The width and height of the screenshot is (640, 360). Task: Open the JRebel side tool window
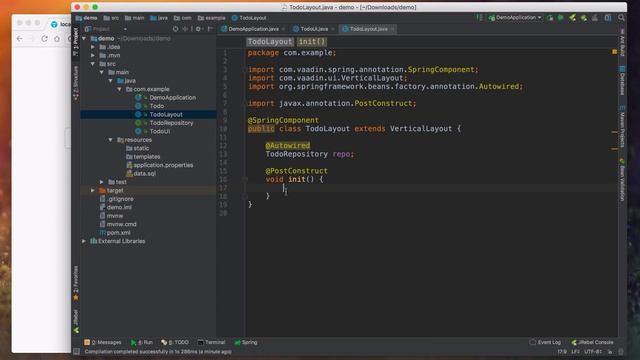tap(76, 322)
